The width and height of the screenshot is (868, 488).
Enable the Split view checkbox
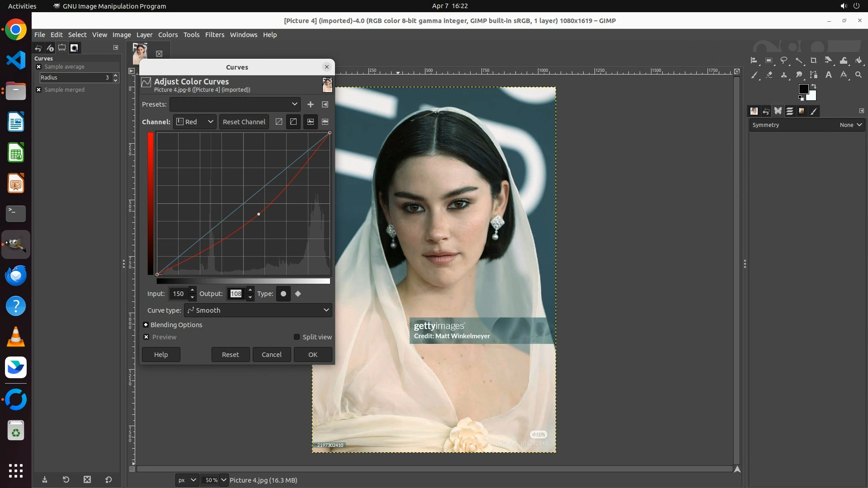coord(297,337)
